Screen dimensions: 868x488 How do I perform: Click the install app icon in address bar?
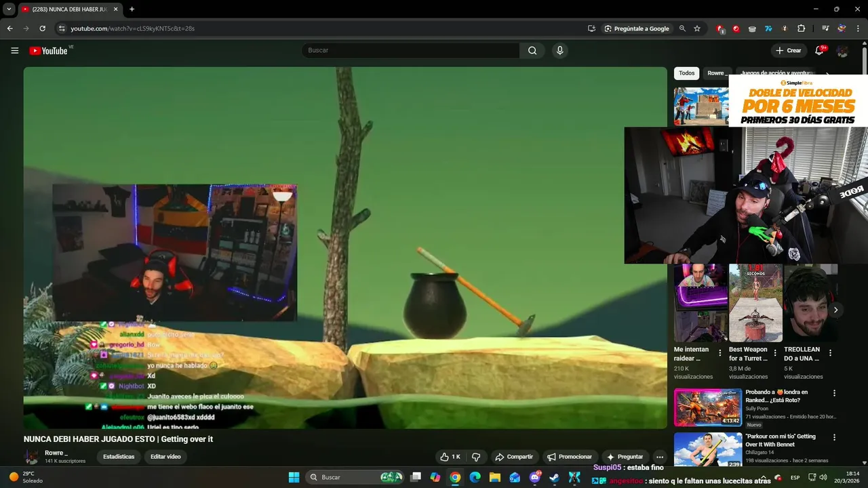[x=591, y=28]
